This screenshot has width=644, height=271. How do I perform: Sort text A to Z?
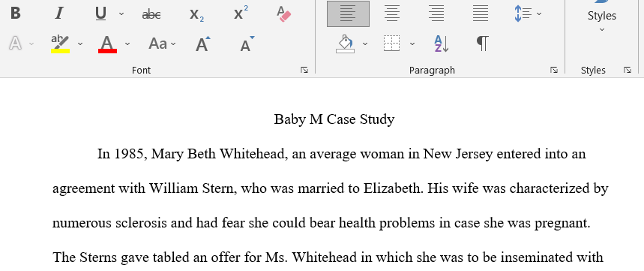click(x=442, y=44)
